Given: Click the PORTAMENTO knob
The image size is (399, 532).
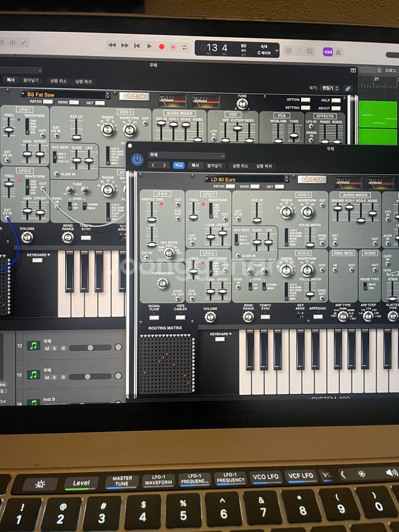Looking at the screenshot, I should click(163, 283).
